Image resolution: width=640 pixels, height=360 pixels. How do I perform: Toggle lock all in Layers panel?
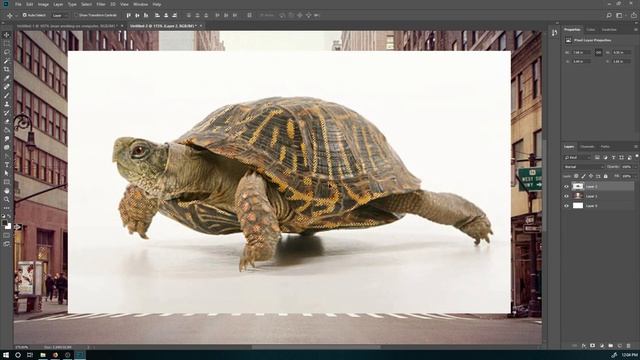(x=606, y=176)
